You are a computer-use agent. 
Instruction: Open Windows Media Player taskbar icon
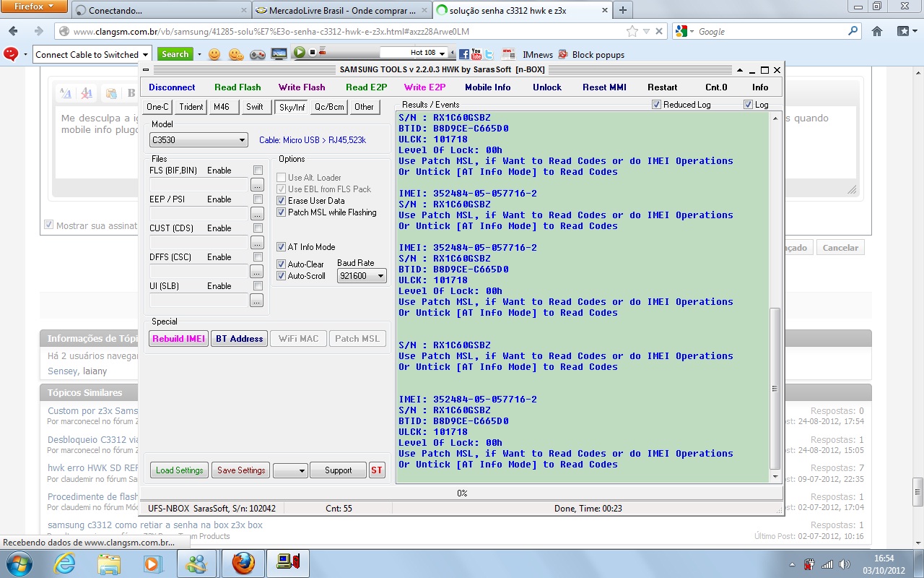(152, 563)
